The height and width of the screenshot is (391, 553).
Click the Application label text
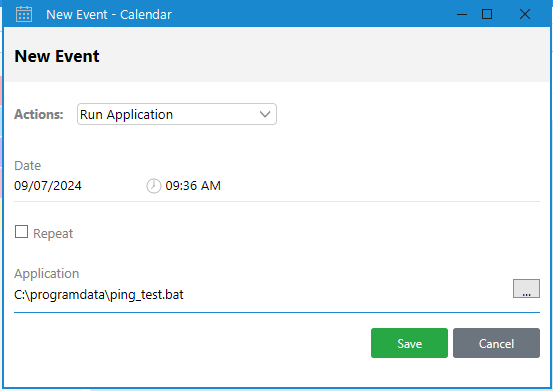point(47,274)
